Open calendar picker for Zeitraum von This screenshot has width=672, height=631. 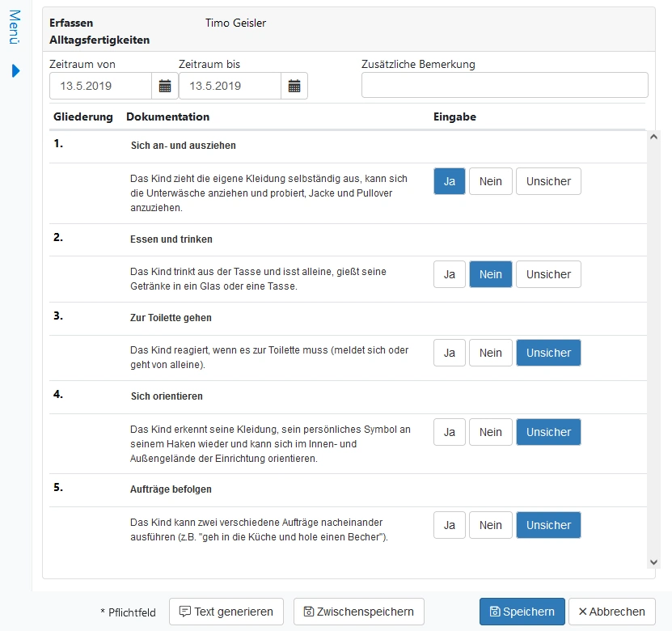(165, 86)
